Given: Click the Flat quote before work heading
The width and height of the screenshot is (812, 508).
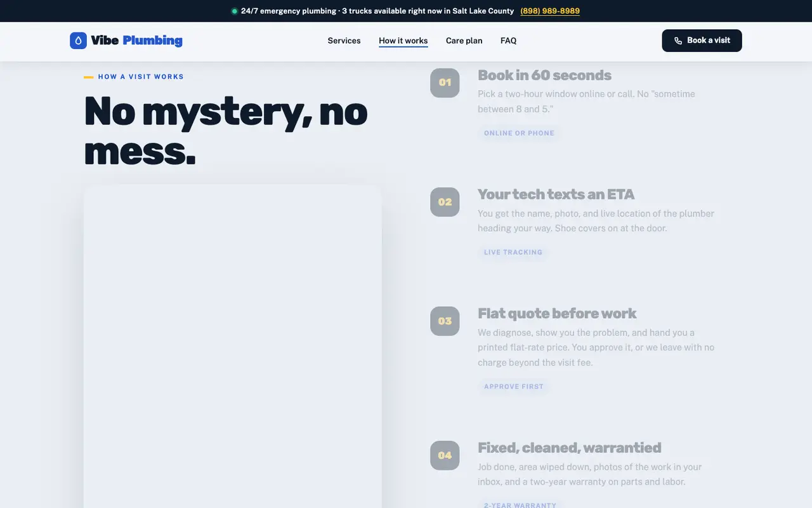Looking at the screenshot, I should (557, 314).
